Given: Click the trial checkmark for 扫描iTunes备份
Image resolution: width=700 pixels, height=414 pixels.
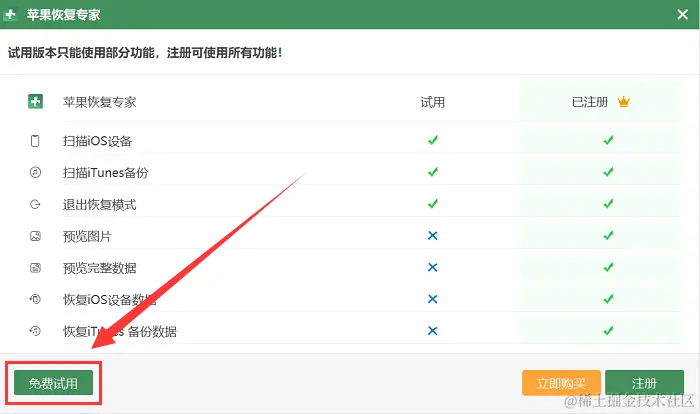Looking at the screenshot, I should pyautogui.click(x=433, y=172).
